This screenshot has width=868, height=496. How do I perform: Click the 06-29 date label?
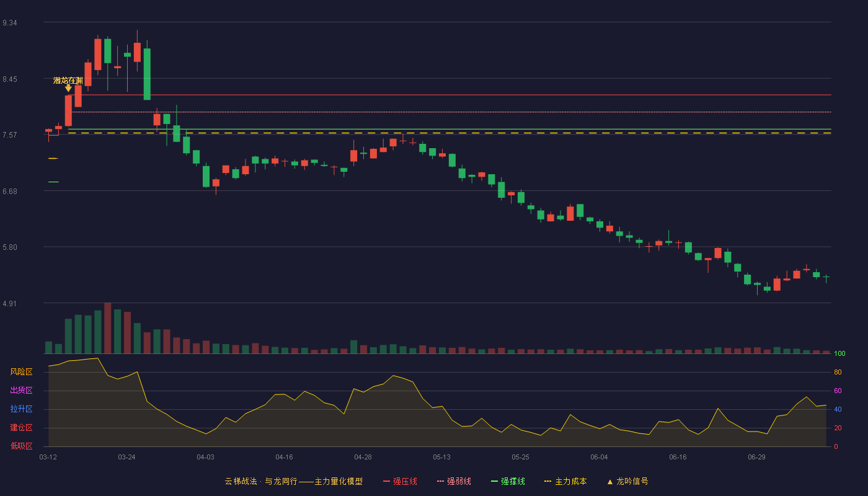[756, 457]
